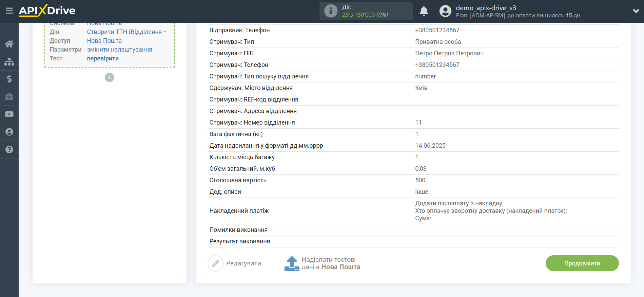The width and height of the screenshot is (644, 297).
Task: Select Отримувач: Телефон row label
Action: point(239,65)
